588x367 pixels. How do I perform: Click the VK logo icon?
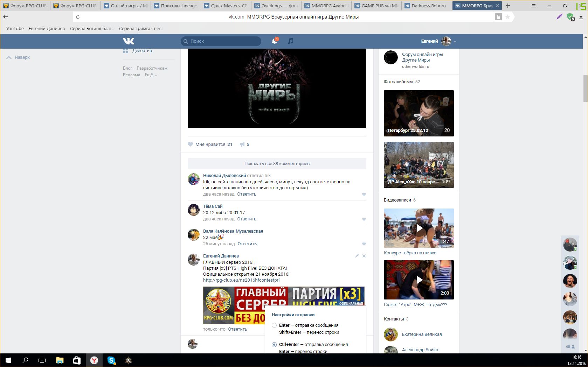tap(129, 41)
